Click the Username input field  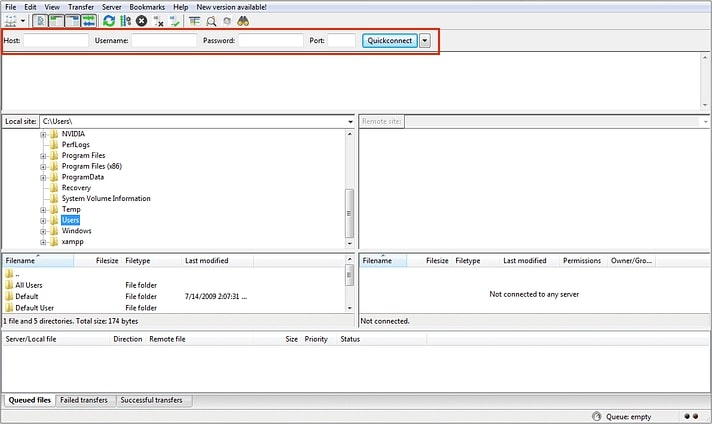point(164,40)
